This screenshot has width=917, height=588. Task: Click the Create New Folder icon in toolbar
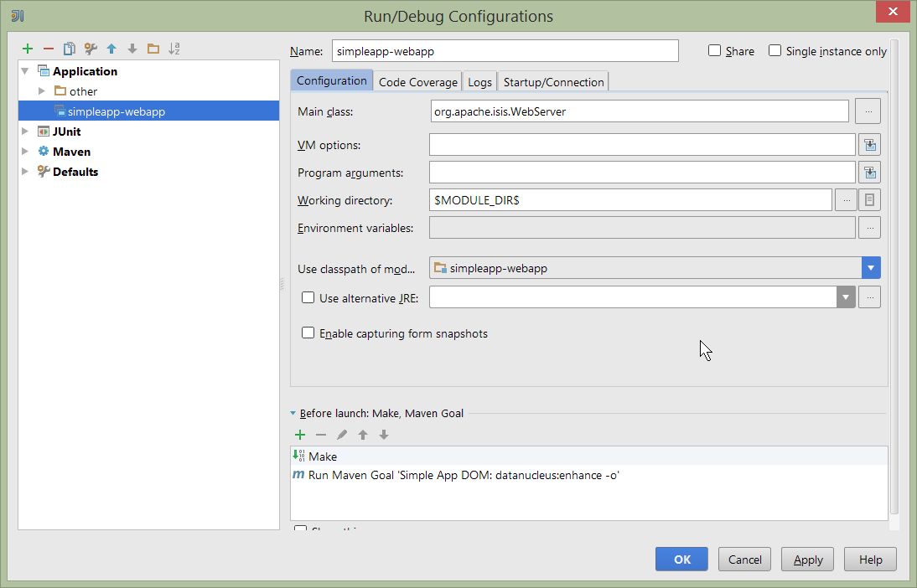pyautogui.click(x=153, y=49)
